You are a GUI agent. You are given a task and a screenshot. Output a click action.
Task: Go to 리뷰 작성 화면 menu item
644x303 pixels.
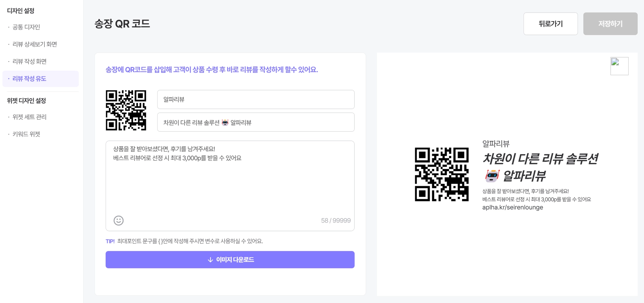click(x=30, y=61)
